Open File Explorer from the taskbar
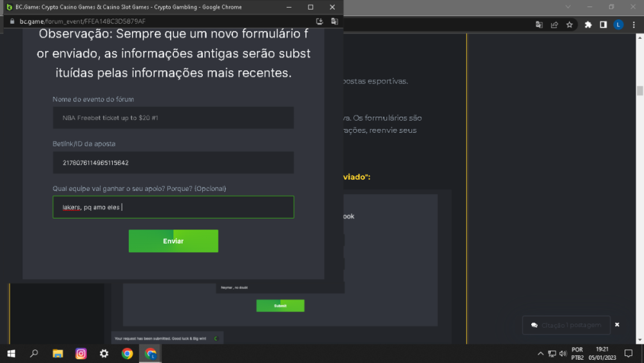Image resolution: width=644 pixels, height=363 pixels. pos(58,353)
